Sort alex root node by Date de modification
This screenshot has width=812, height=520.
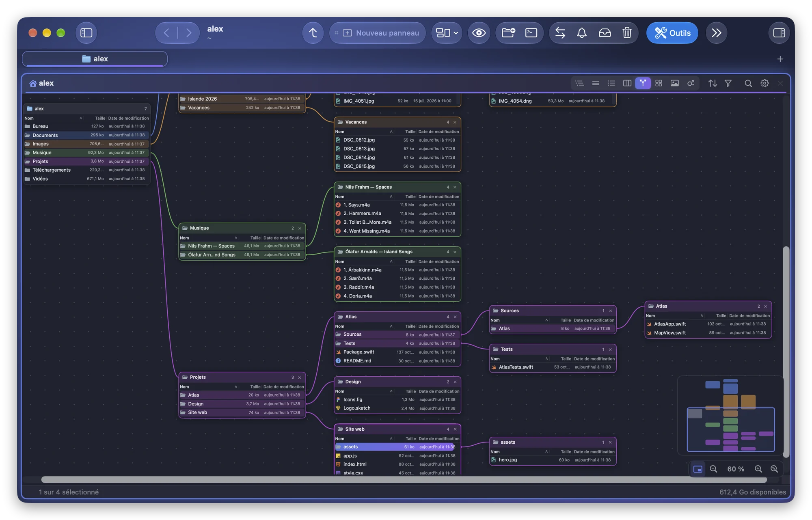(x=128, y=118)
